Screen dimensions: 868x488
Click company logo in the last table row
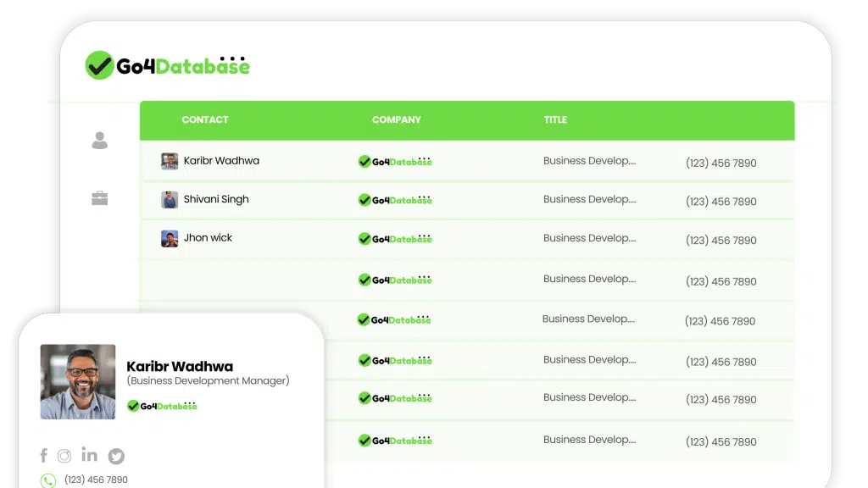[395, 441]
